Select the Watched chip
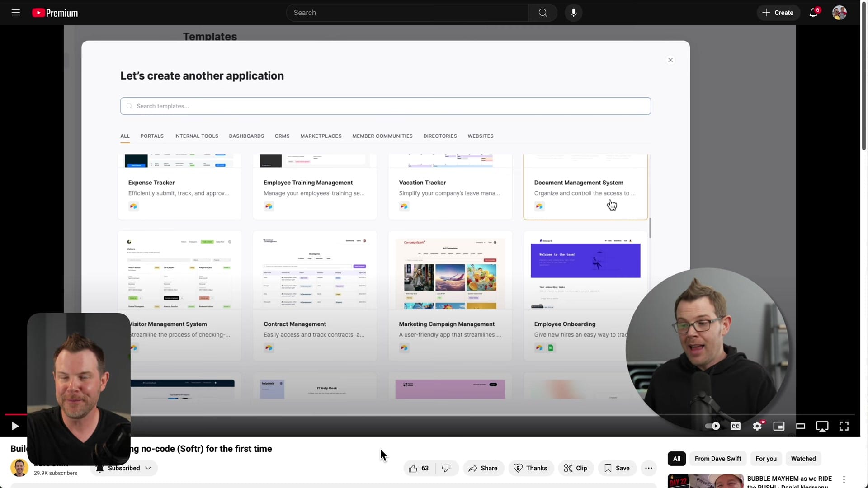Screen dimensions: 868x488 (x=803, y=459)
